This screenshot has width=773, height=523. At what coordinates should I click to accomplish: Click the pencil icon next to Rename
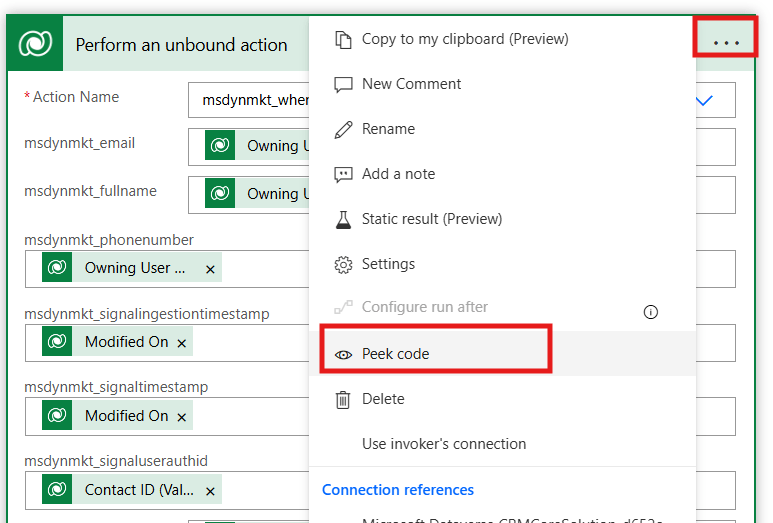[x=343, y=129]
